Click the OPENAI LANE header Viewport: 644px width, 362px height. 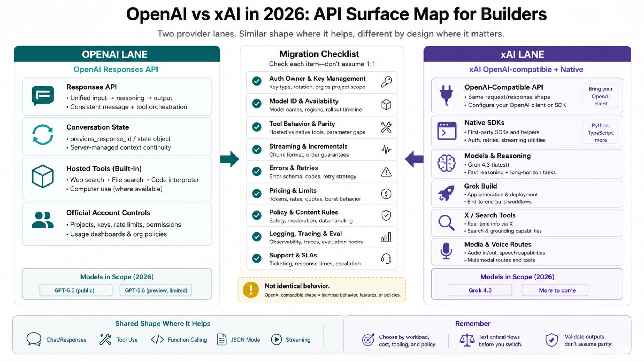(117, 54)
